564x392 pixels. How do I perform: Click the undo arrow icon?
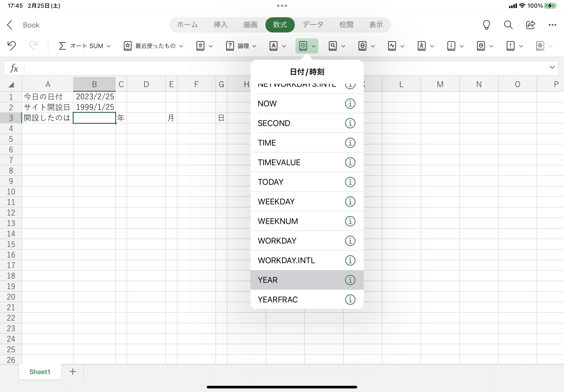11,46
